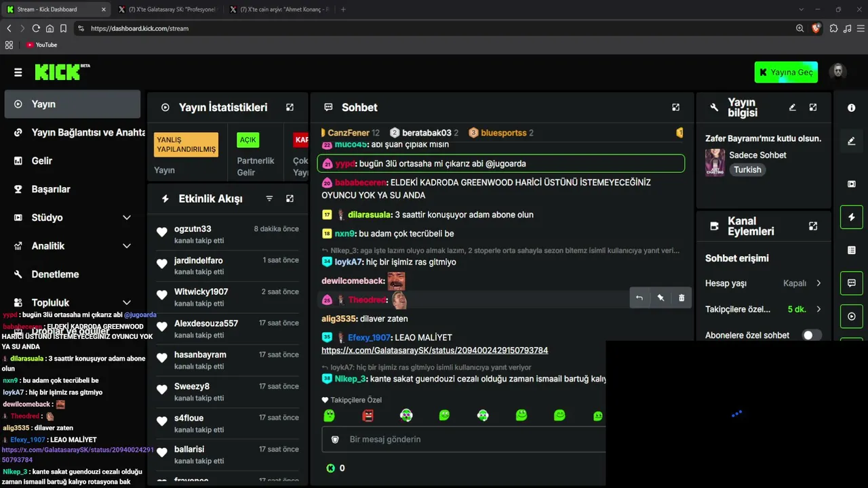Edit the Yayın bilgisi stream info
The height and width of the screenshot is (488, 868).
coord(792,107)
